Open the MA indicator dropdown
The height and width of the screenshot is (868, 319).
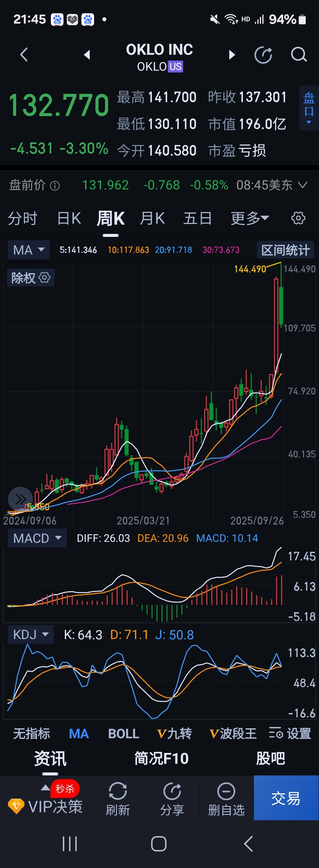click(29, 250)
